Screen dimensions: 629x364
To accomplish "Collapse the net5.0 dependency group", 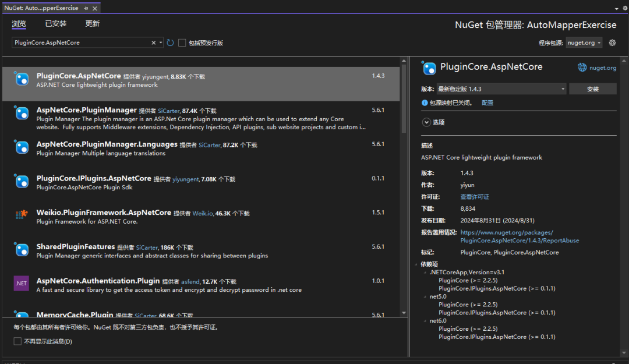I will [425, 296].
